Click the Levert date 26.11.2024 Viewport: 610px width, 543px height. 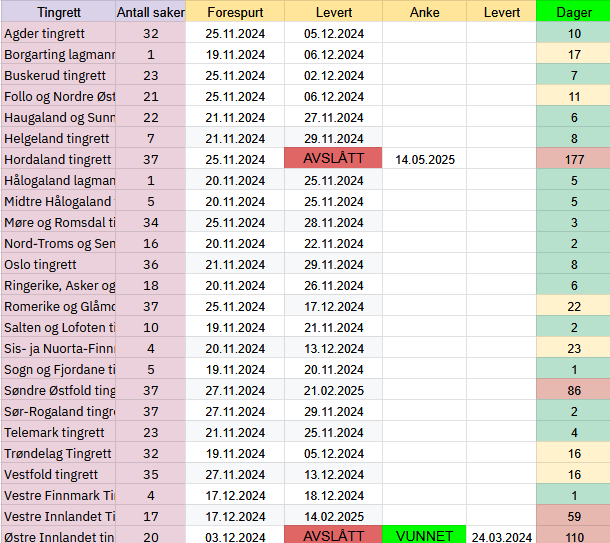[333, 286]
